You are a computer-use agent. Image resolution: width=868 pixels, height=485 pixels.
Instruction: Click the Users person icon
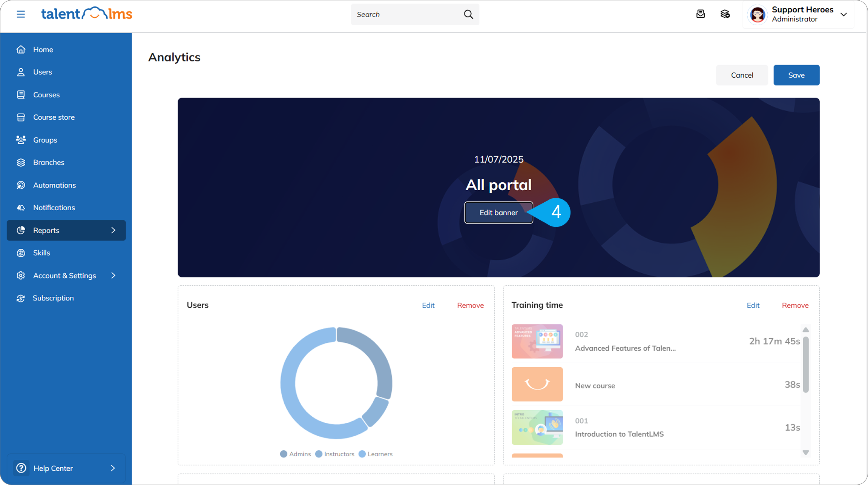click(21, 72)
